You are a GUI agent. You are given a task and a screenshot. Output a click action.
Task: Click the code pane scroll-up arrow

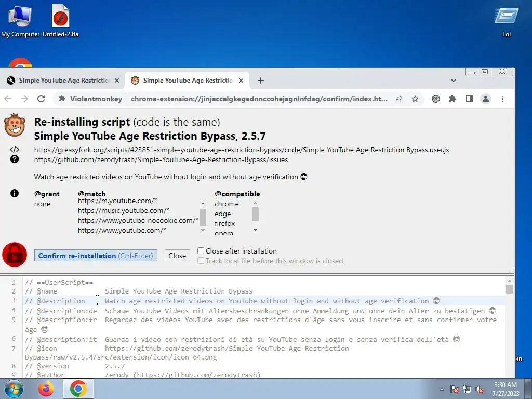[509, 281]
